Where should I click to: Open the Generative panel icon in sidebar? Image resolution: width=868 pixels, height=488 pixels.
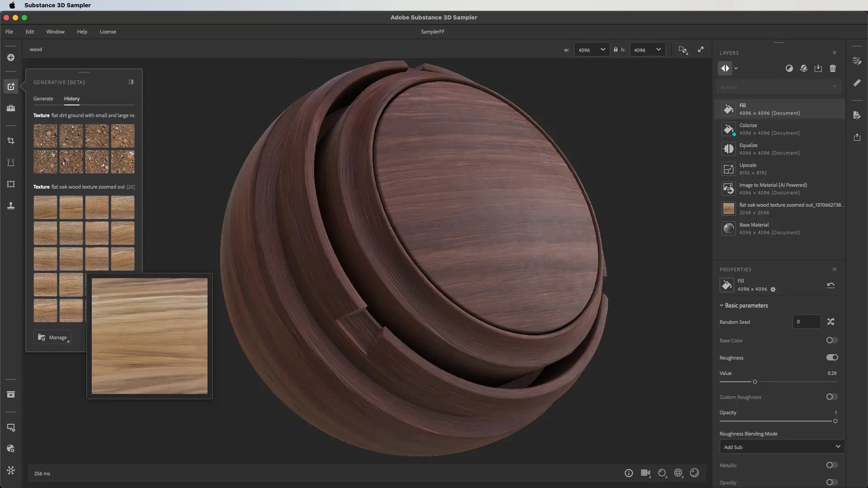pos(11,86)
